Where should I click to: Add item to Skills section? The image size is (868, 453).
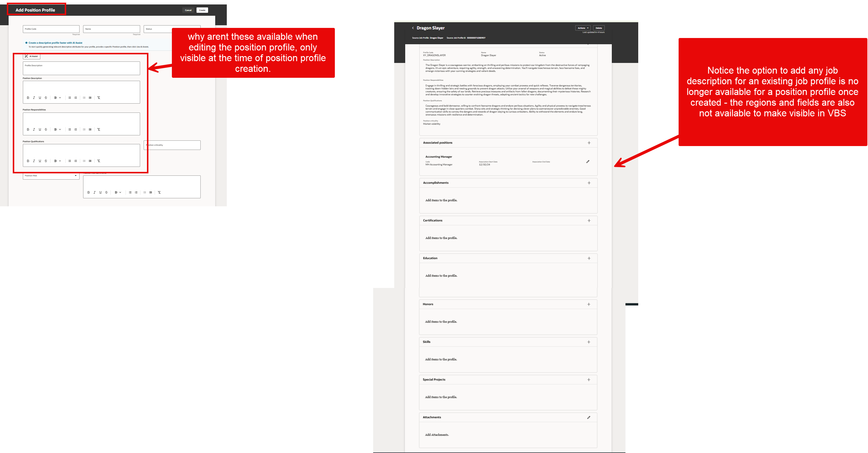(589, 342)
